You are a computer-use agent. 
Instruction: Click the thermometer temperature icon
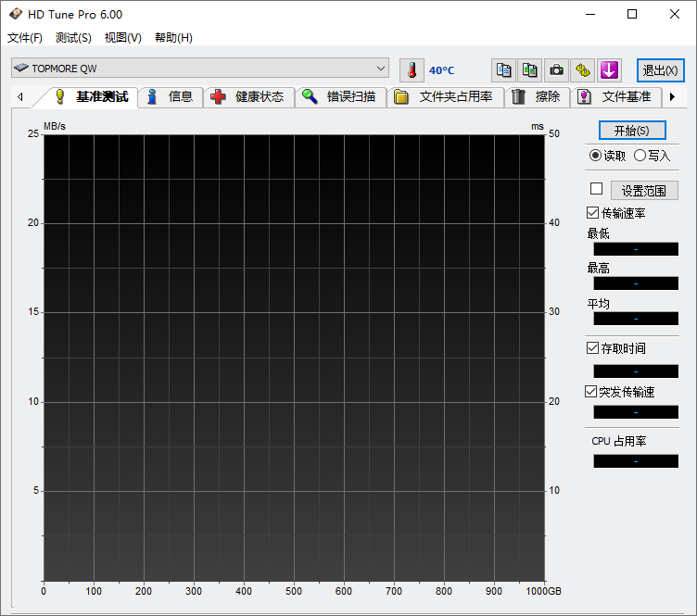[412, 70]
